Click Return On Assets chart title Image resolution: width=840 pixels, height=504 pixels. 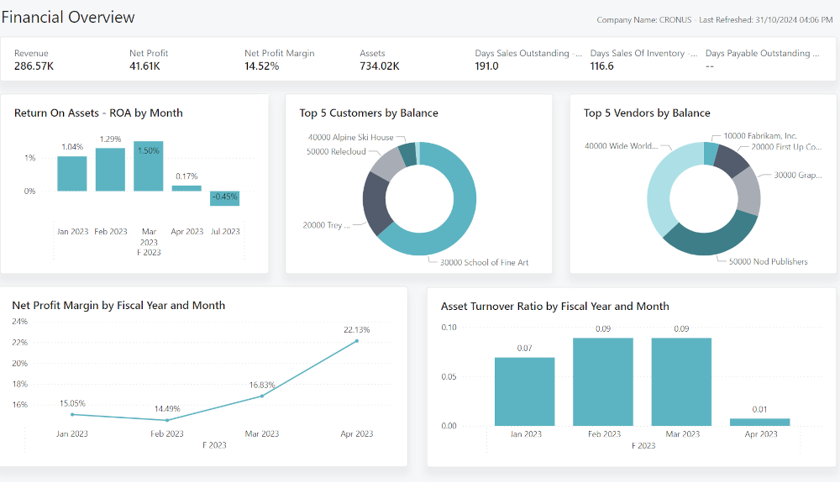[98, 113]
